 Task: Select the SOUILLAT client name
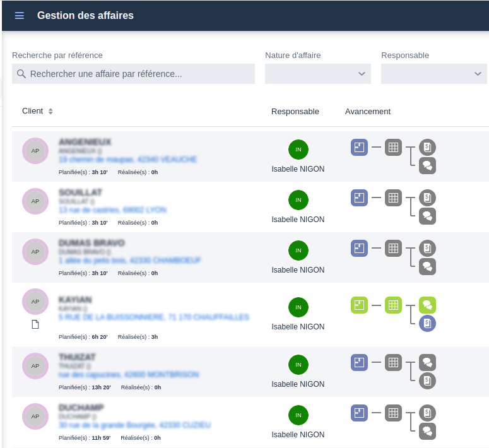click(80, 192)
